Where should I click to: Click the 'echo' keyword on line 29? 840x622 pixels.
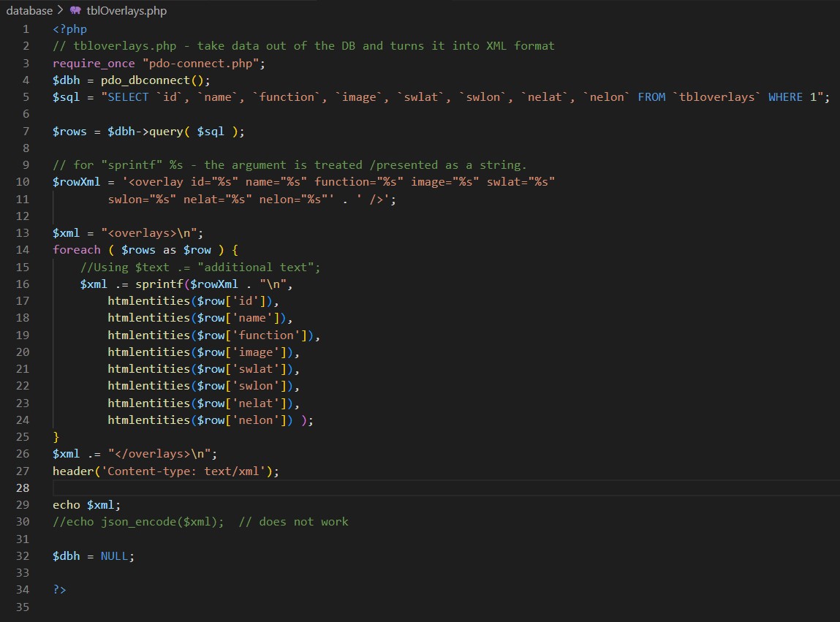coord(67,504)
